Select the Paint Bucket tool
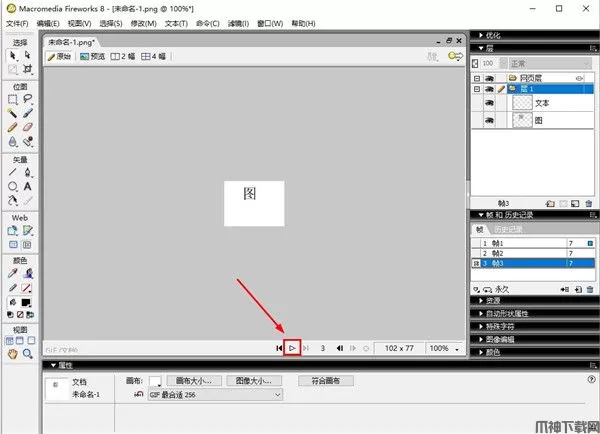Viewport: 600px width, 434px height. (x=28, y=273)
